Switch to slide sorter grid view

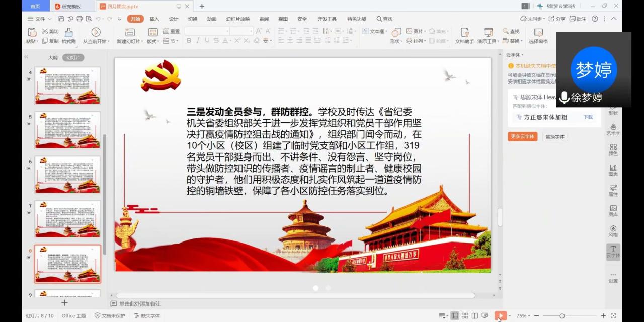[465, 316]
